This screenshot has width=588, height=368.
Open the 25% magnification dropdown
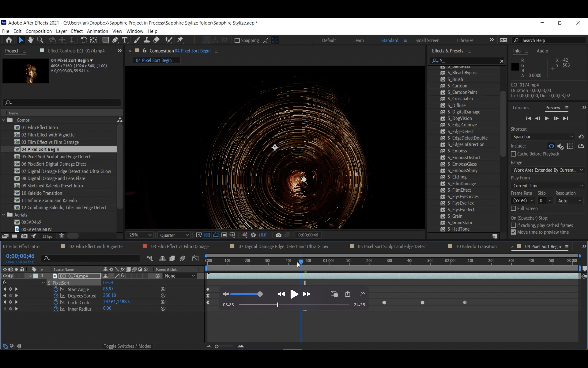(140, 235)
